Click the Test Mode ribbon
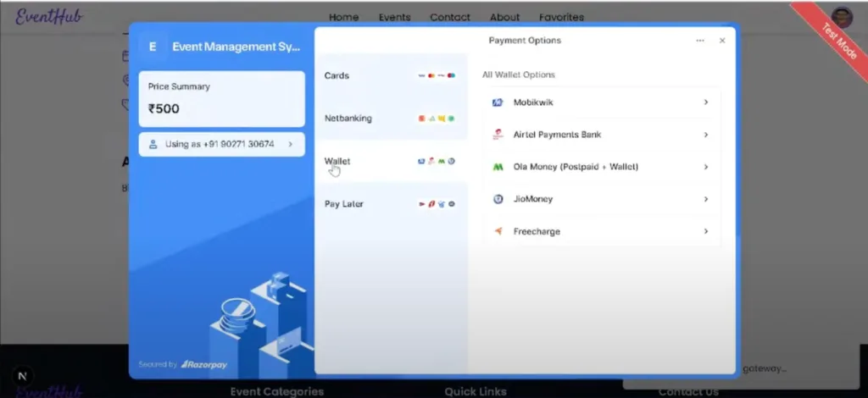The height and width of the screenshot is (398, 868). click(x=838, y=40)
